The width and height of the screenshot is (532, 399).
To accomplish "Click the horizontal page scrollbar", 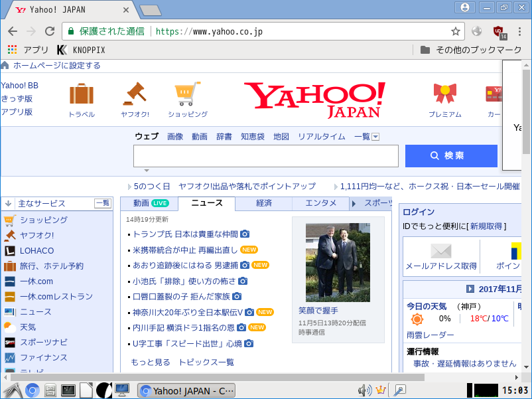I will pos(218,377).
